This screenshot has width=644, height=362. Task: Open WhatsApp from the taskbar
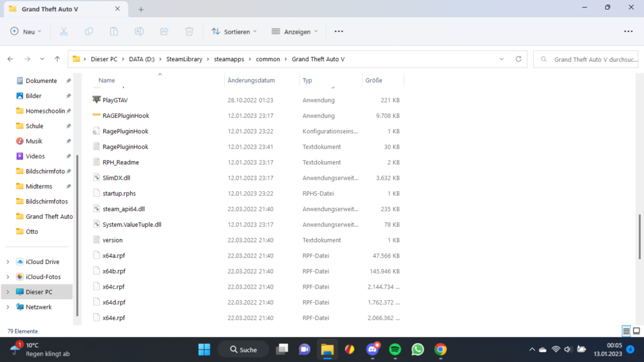coord(418,350)
